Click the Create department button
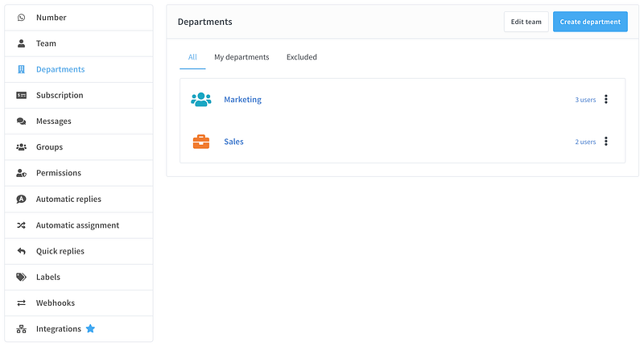The height and width of the screenshot is (346, 644). tap(590, 22)
